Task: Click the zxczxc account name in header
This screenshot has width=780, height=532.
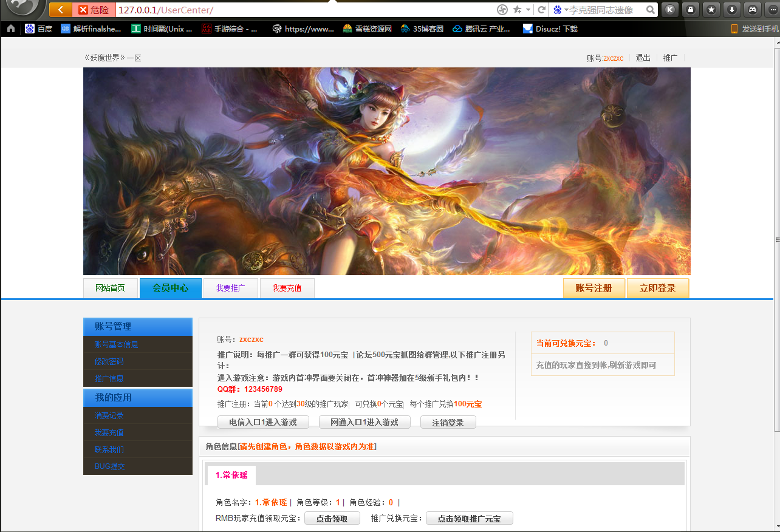Action: coord(613,58)
